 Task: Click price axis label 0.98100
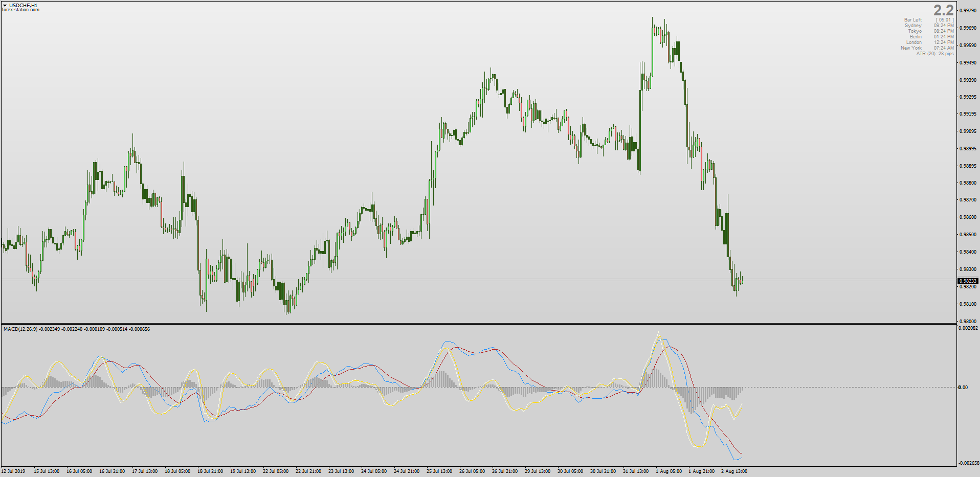[969, 304]
